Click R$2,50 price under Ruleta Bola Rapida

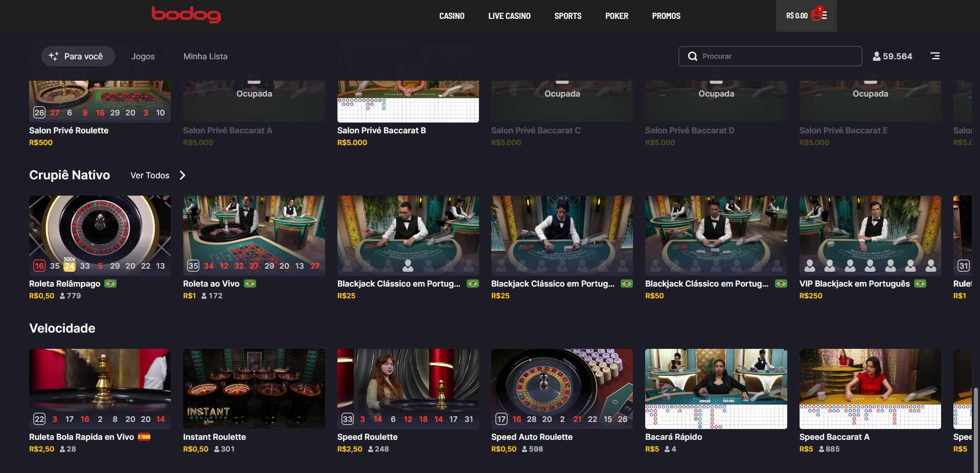[x=42, y=449]
